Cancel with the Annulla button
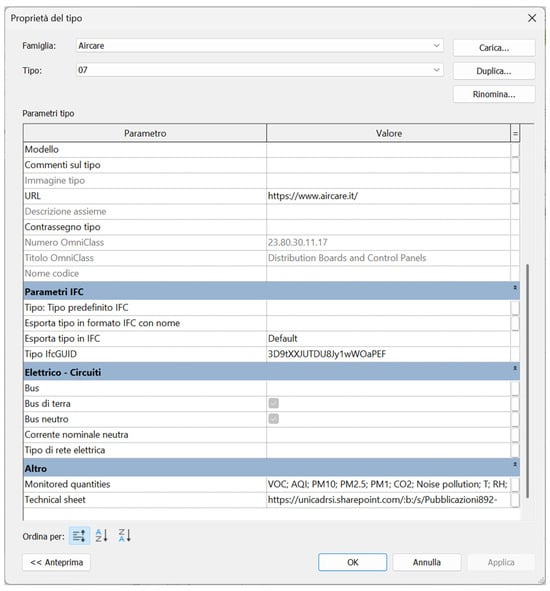This screenshot has width=550, height=591. [427, 562]
